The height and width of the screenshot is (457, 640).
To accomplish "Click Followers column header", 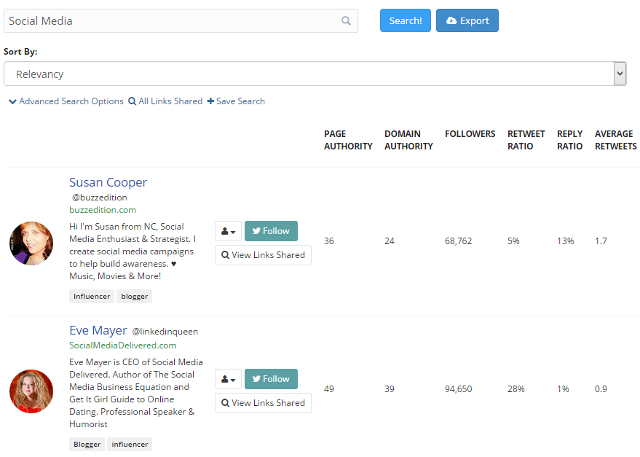I will (470, 134).
